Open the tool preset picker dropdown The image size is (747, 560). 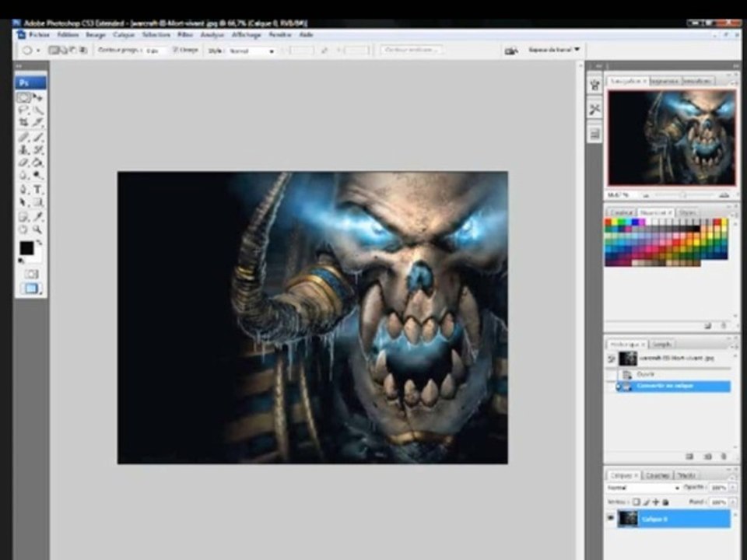point(38,51)
